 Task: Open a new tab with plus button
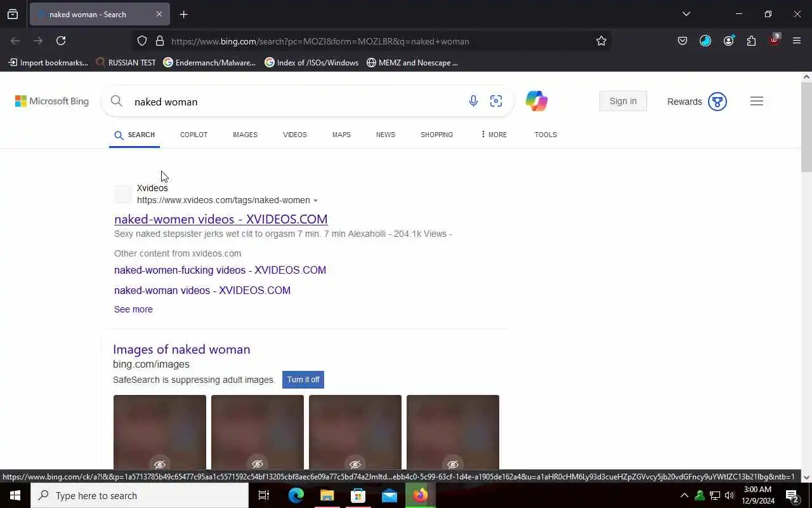(183, 14)
